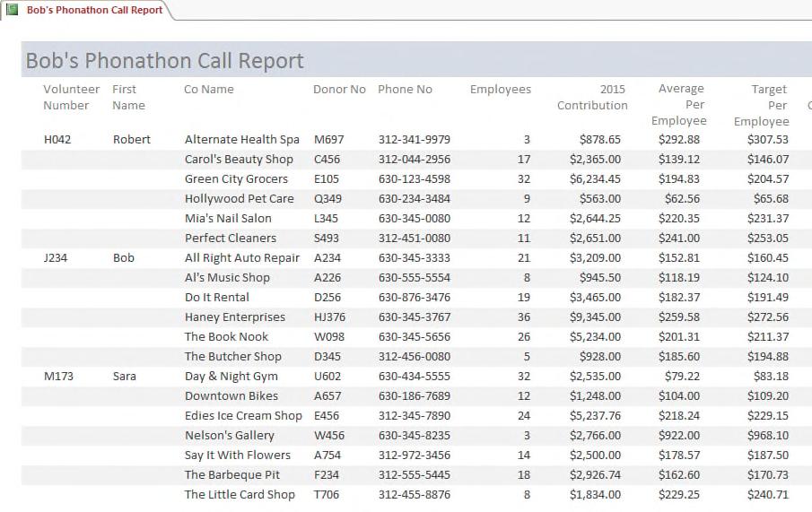This screenshot has height=512, width=812.
Task: Click the 2015 Contribution column header
Action: point(592,98)
